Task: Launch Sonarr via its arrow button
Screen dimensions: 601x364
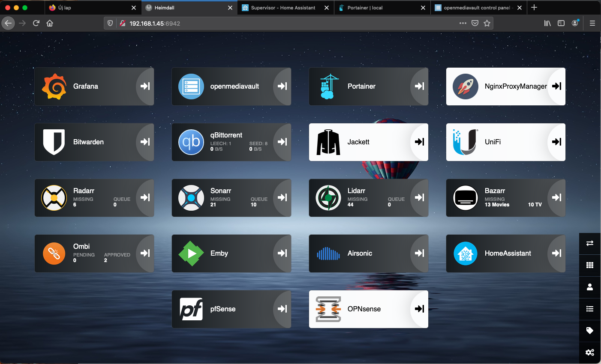Action: coord(282,197)
